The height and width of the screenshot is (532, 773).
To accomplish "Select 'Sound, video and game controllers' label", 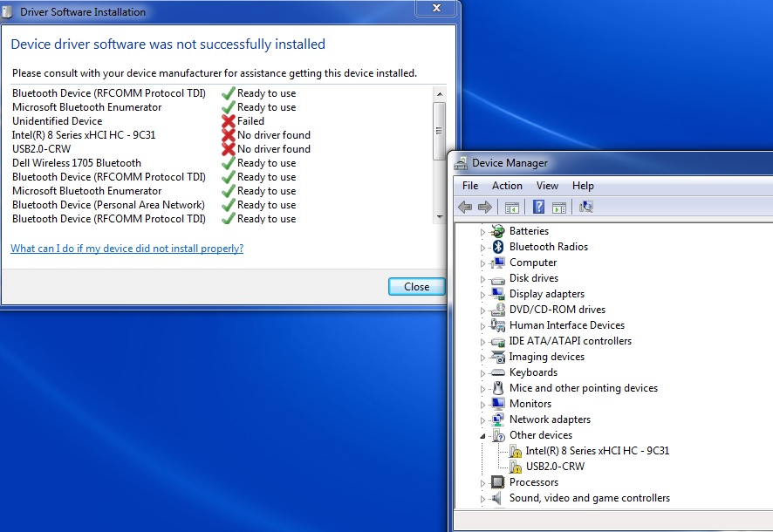I will (x=590, y=498).
